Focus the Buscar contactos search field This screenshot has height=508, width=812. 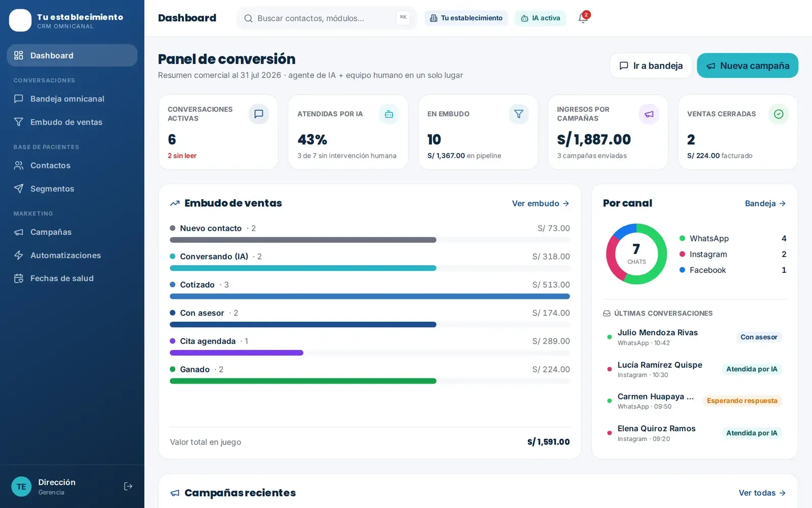click(x=327, y=18)
